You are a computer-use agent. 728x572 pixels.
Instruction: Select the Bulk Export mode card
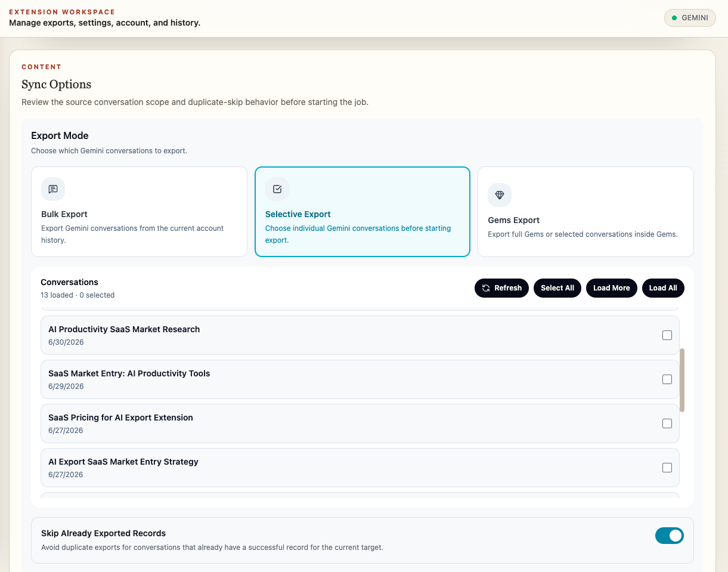[139, 212]
